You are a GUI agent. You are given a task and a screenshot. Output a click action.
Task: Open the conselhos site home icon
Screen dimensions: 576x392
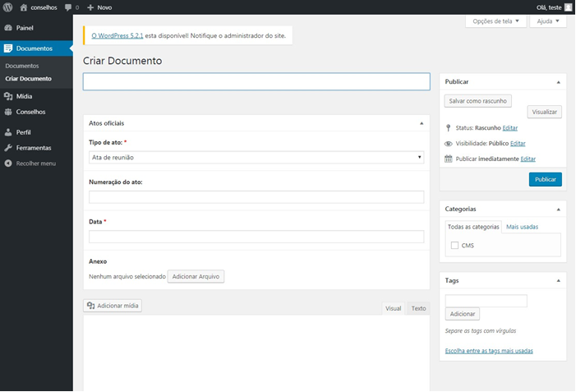pos(24,7)
